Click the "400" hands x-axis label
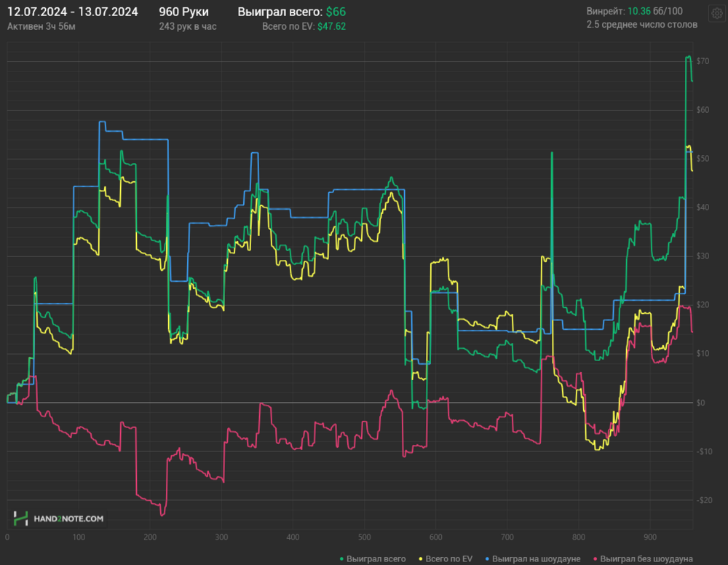The height and width of the screenshot is (565, 728). pos(293,537)
